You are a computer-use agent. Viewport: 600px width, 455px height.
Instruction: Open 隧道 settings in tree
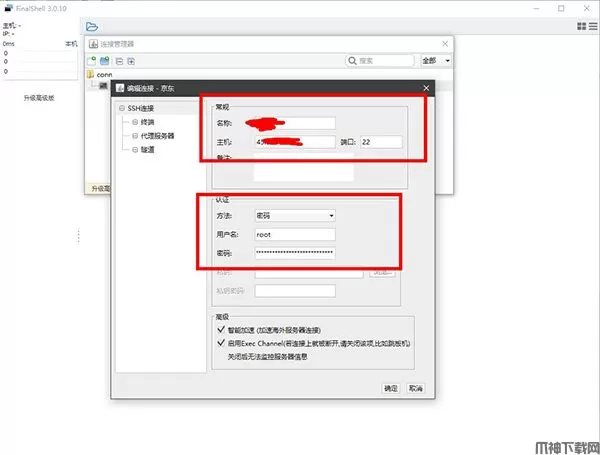pos(147,150)
